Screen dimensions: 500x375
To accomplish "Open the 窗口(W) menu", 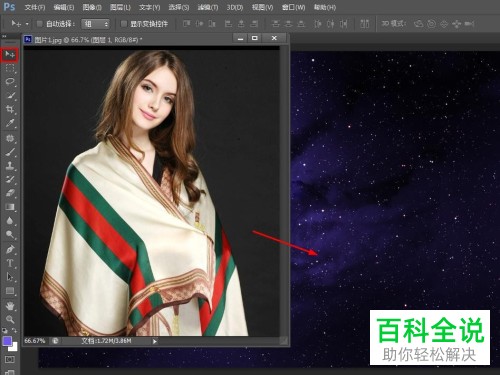I will 293,7.
